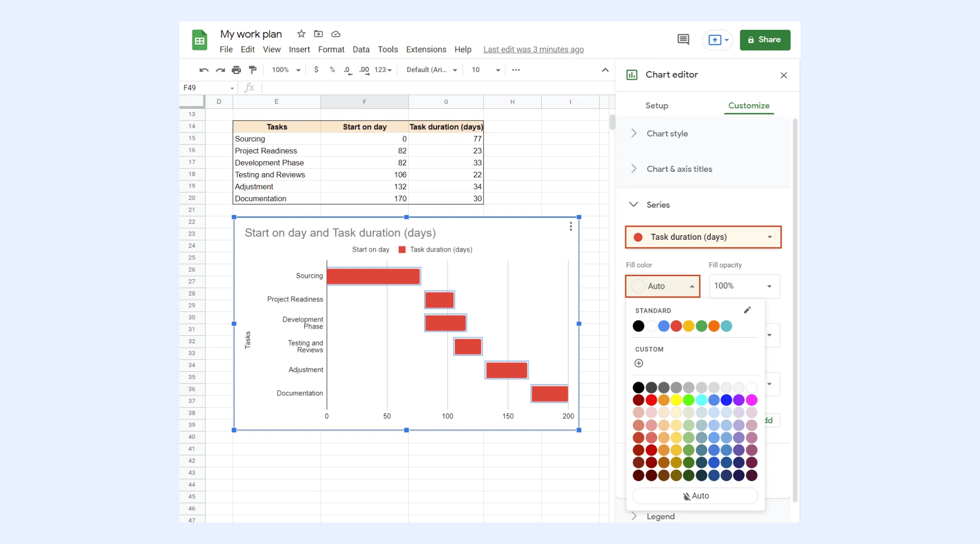Choose the magenta color in palette

coord(752,400)
